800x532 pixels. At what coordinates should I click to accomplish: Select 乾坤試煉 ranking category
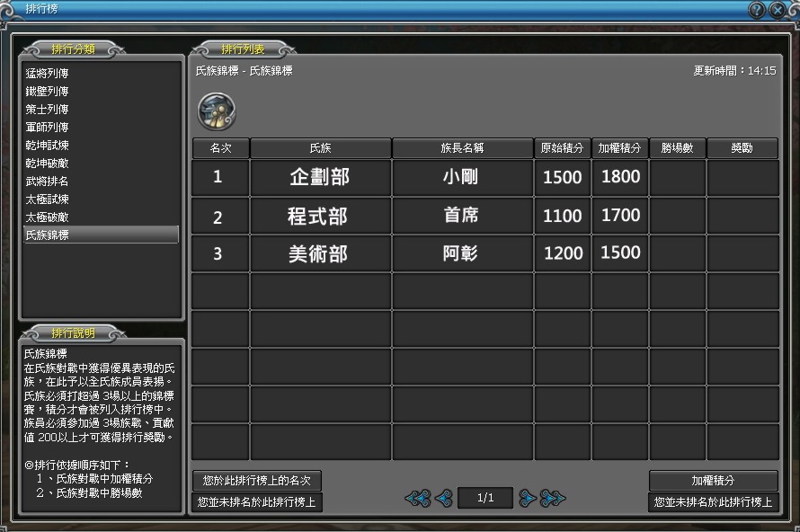pos(48,146)
